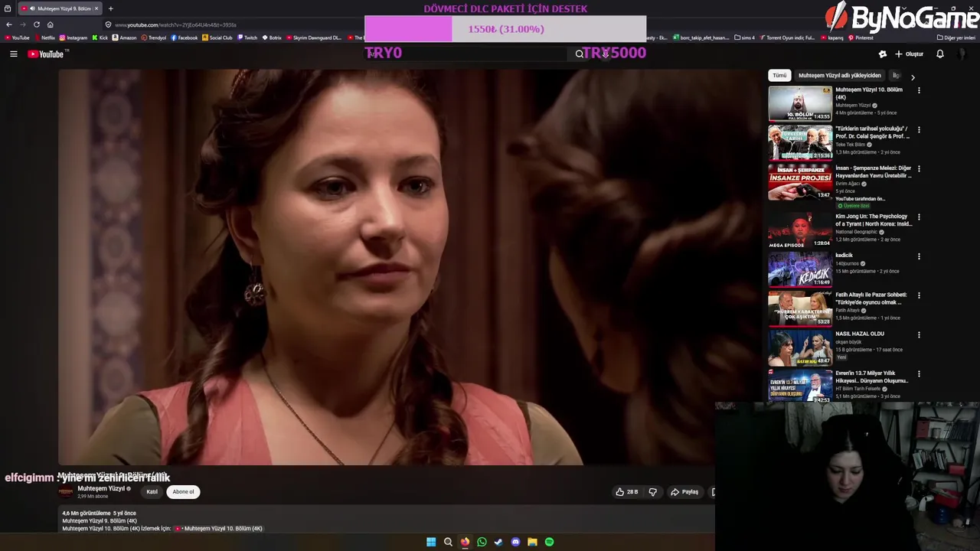The height and width of the screenshot is (551, 980).
Task: Open Windows Start menu
Action: click(x=431, y=542)
